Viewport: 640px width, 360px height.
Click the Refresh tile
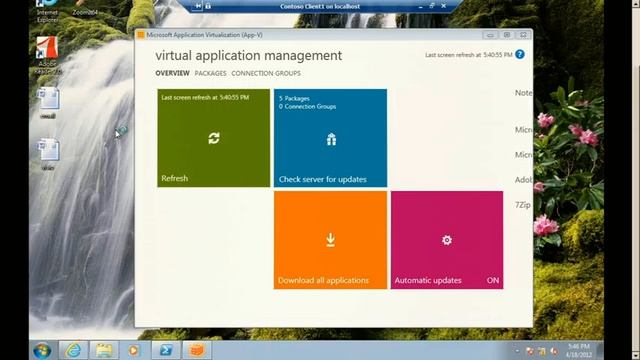213,138
